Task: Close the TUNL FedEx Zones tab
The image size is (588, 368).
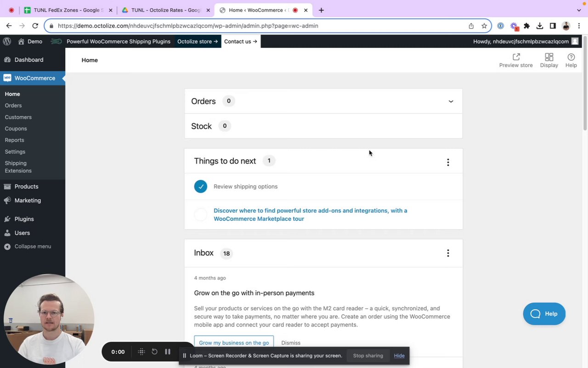Action: coord(110,10)
